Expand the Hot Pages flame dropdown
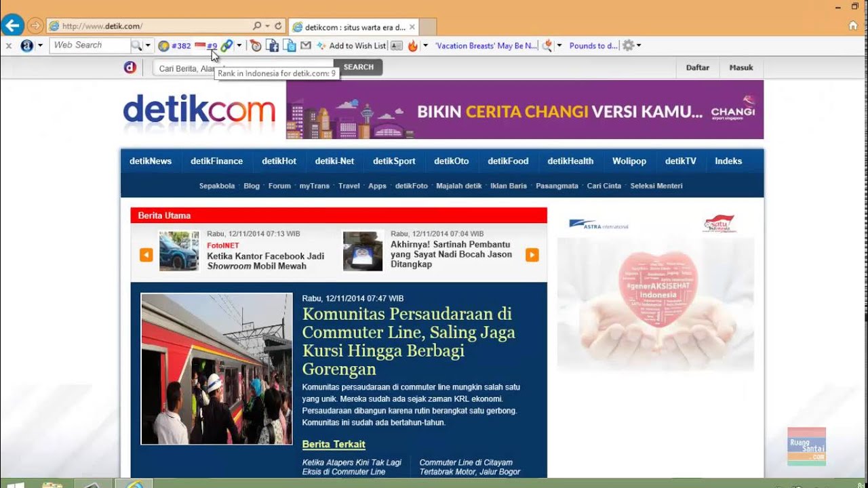This screenshot has height=488, width=868. click(425, 45)
